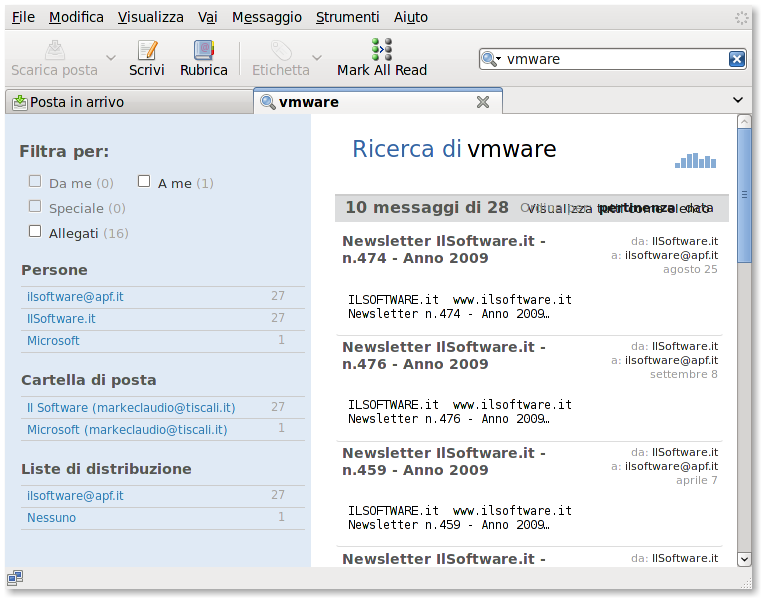Enable the 'Allegati' filter checkbox
This screenshot has height=598, width=761.
35,231
